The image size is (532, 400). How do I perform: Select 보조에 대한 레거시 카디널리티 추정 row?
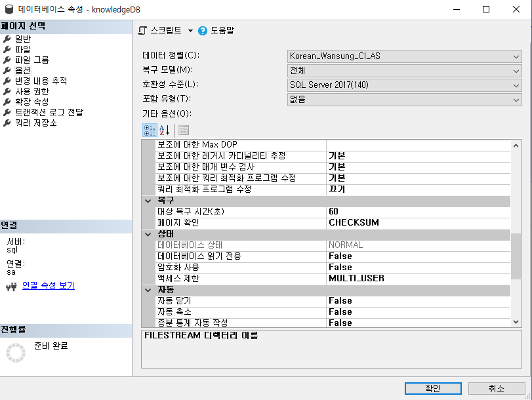(333, 156)
